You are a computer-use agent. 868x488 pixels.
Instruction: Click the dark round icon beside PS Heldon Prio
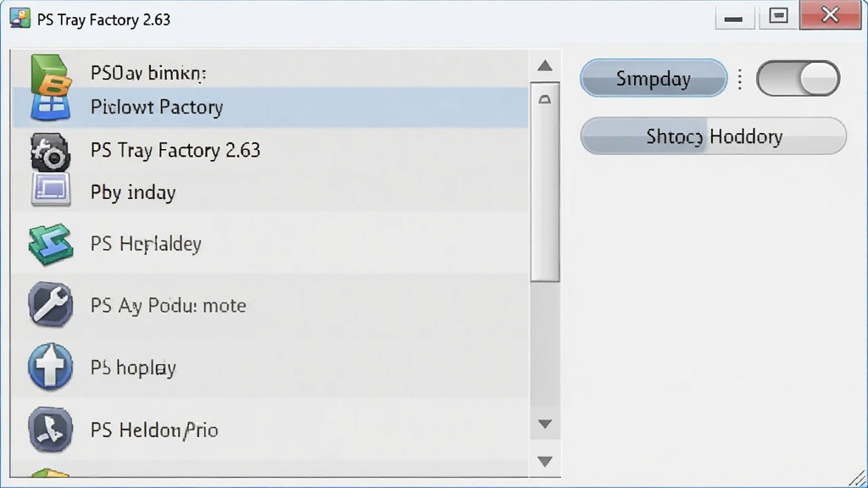[50, 430]
